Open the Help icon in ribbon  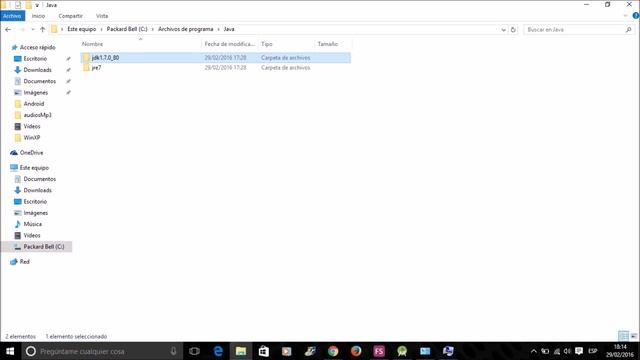636,16
